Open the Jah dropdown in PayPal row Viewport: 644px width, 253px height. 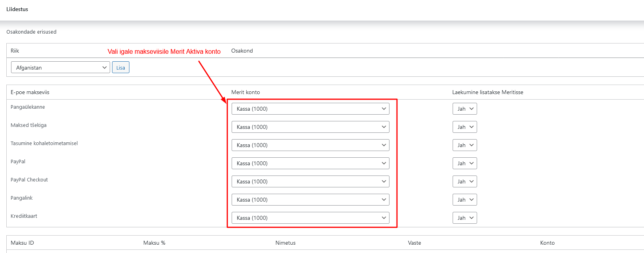click(464, 163)
